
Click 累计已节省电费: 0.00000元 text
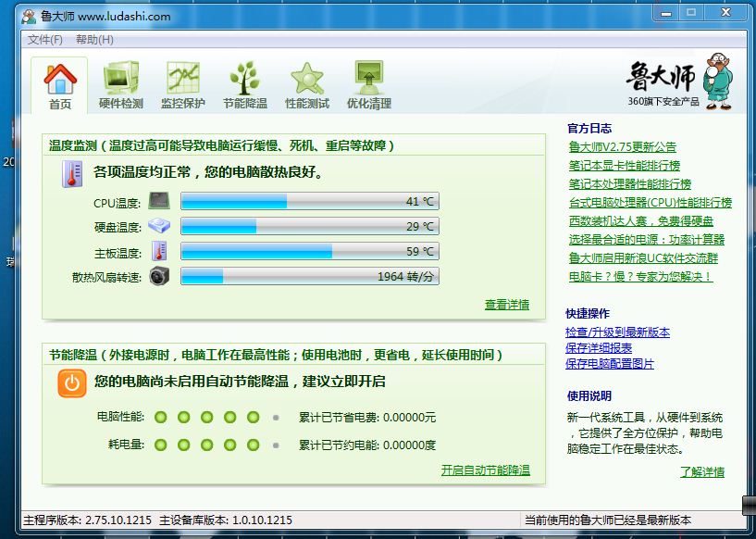click(x=367, y=418)
